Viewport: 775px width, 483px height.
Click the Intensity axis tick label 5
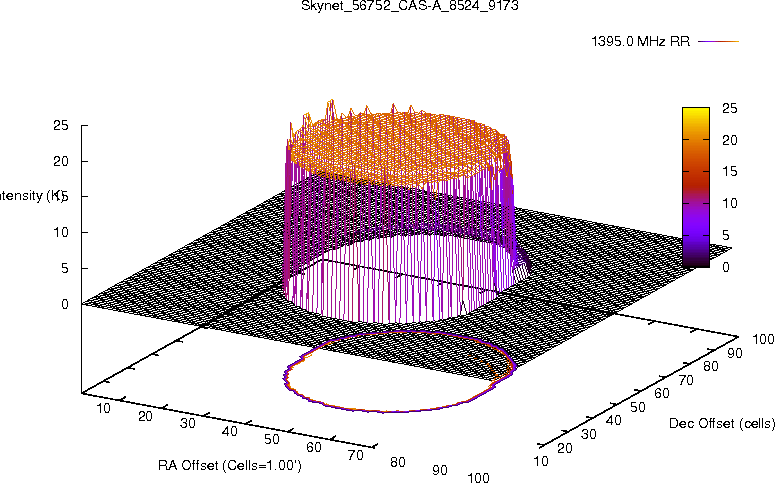tap(65, 268)
